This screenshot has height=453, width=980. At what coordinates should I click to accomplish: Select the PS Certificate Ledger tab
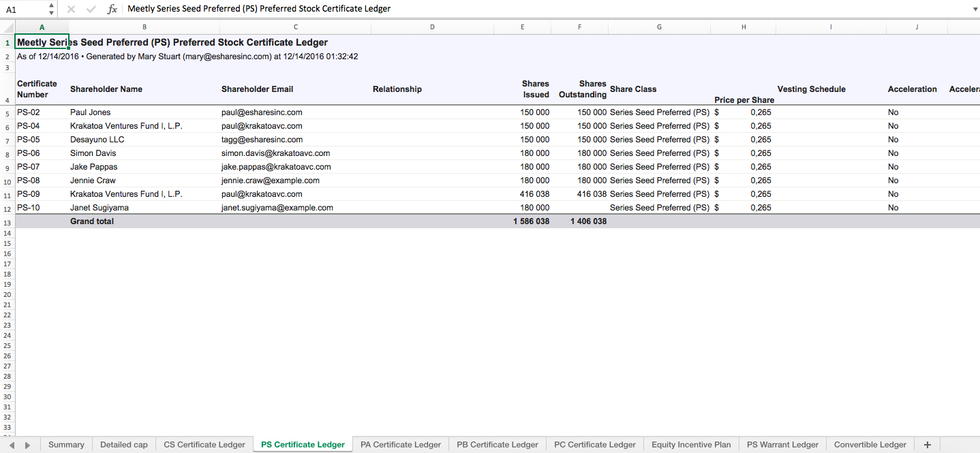303,445
